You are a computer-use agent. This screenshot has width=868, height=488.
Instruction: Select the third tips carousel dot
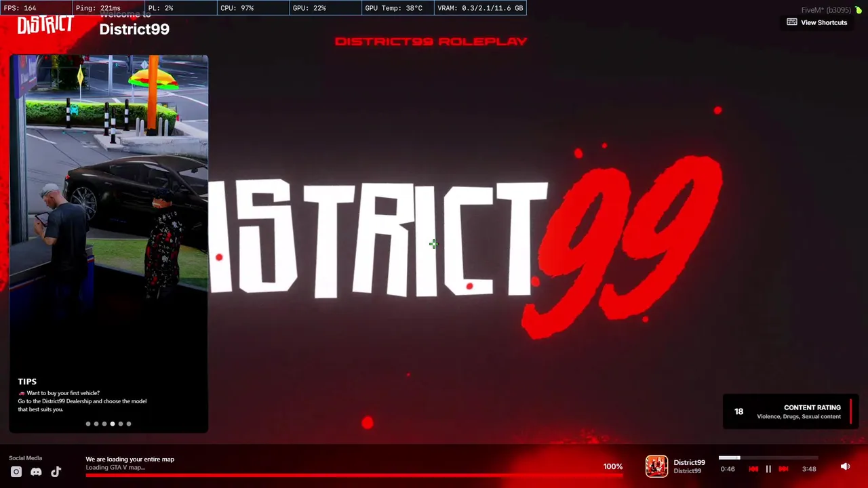coord(104,424)
